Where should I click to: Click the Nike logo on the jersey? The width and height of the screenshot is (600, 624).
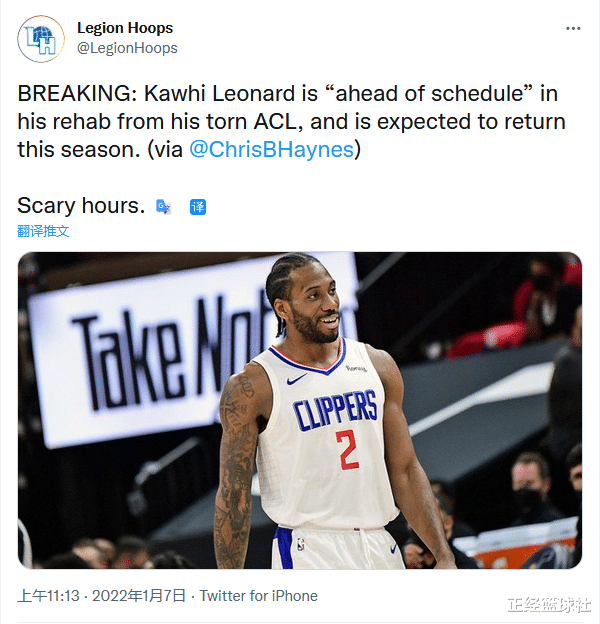[x=296, y=380]
